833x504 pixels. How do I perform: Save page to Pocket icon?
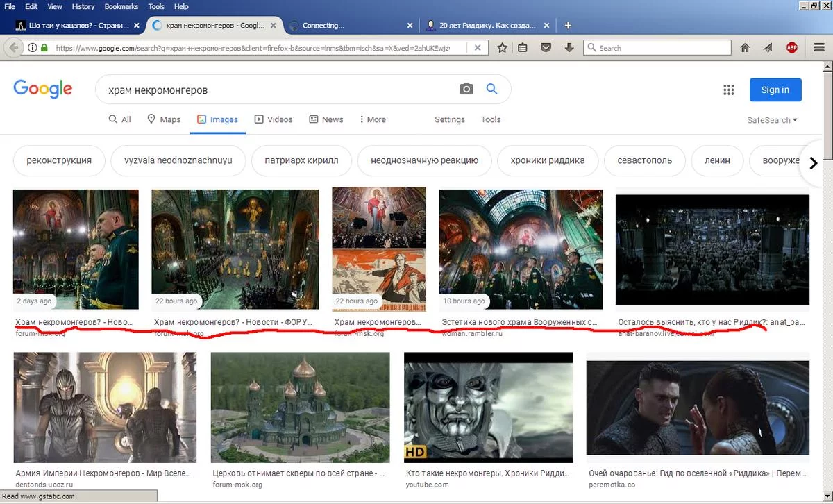point(546,48)
